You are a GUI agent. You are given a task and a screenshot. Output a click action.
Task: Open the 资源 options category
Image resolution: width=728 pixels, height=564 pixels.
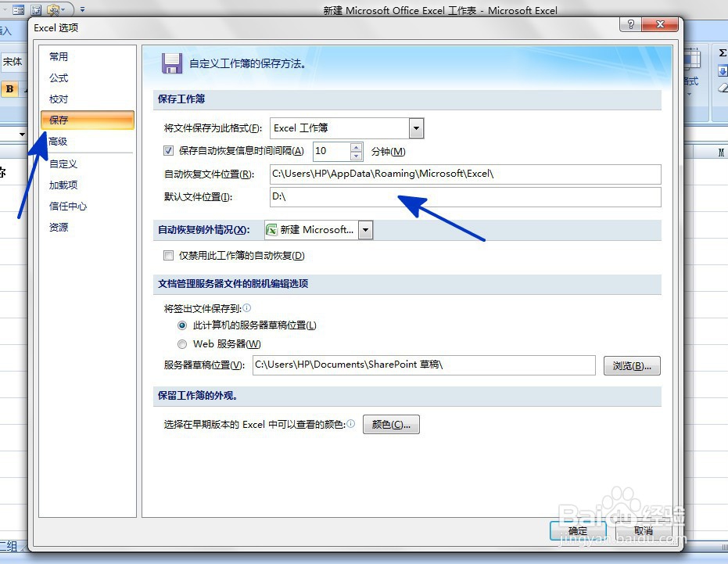(59, 227)
